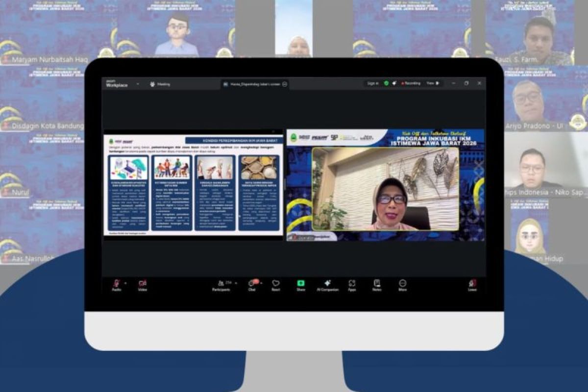
Task: Open screen share options circle icon
Action: tap(285, 84)
